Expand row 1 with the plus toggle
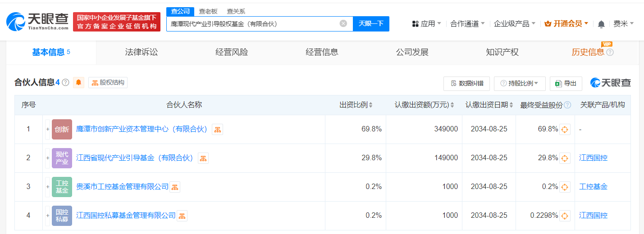This screenshot has height=234, width=644. (x=47, y=130)
